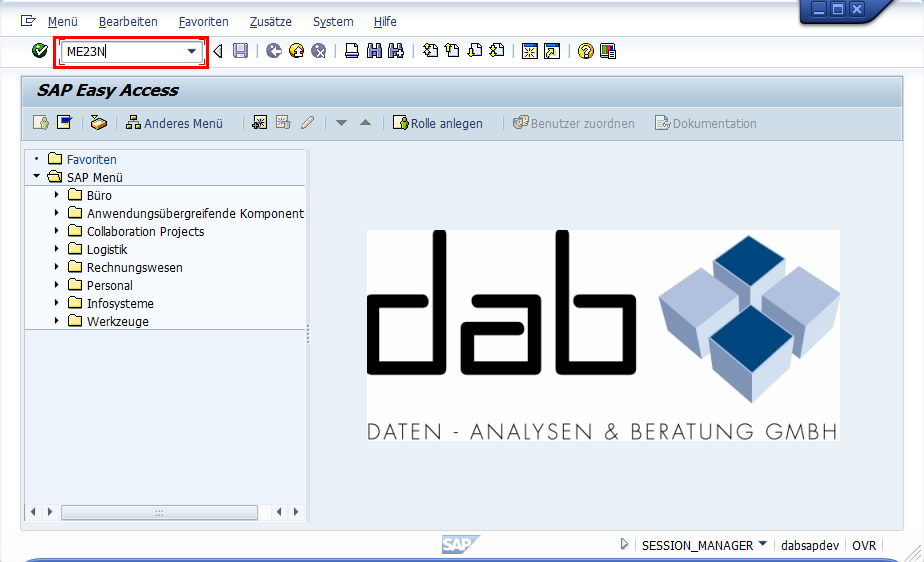
Task: Click the Benutzer zuordnen button
Action: pyautogui.click(x=574, y=123)
